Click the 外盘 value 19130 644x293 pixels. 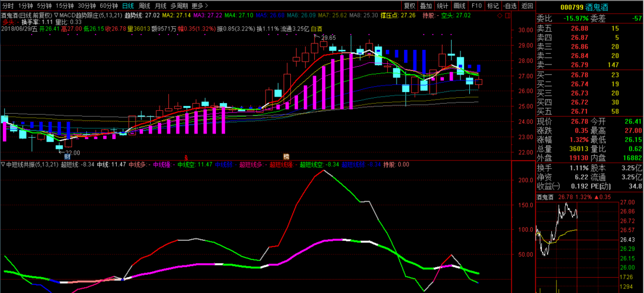[x=578, y=158]
